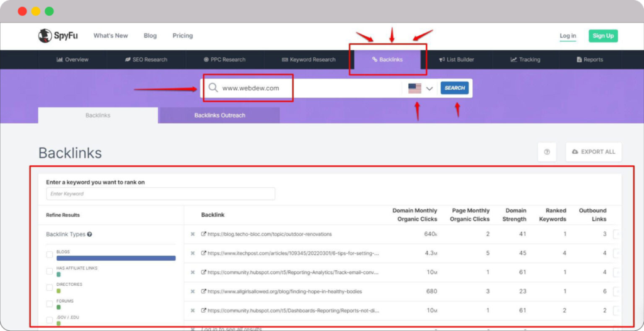This screenshot has height=331, width=644.
Task: Tick the Blogs backlink type checkbox
Action: click(49, 255)
